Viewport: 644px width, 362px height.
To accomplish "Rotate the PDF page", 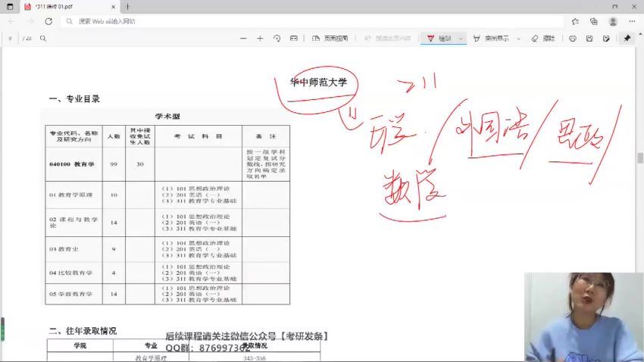I will click(277, 38).
